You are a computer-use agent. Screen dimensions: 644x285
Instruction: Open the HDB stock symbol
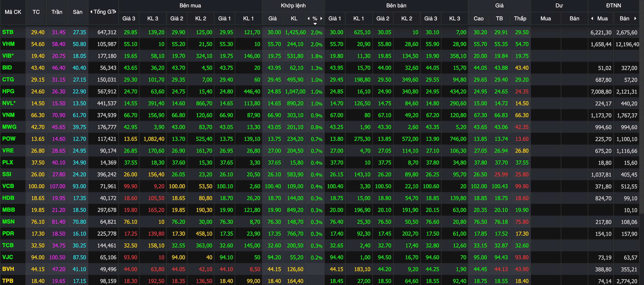pos(8,198)
